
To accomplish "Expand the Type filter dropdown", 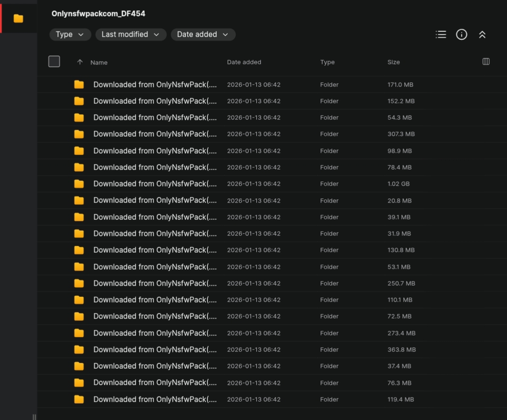I will (70, 35).
